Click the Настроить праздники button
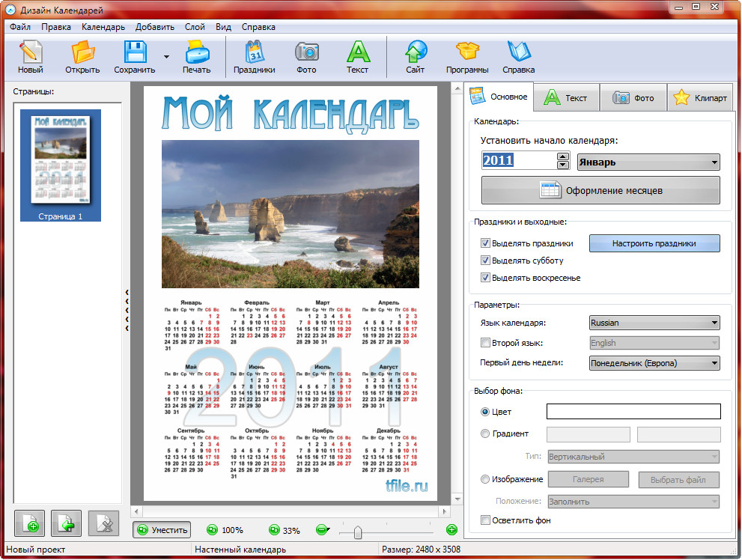The height and width of the screenshot is (560, 742). [x=654, y=243]
